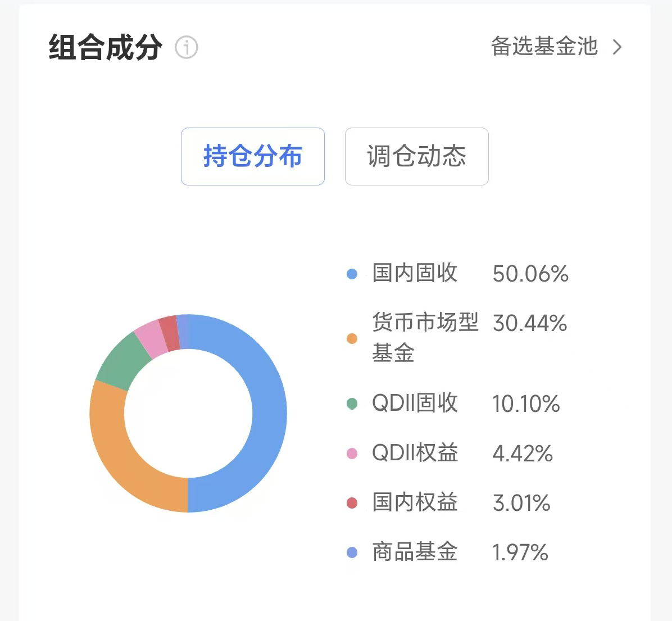The image size is (672, 621).
Task: Switch to the 调仓动态 tab
Action: click(x=416, y=156)
